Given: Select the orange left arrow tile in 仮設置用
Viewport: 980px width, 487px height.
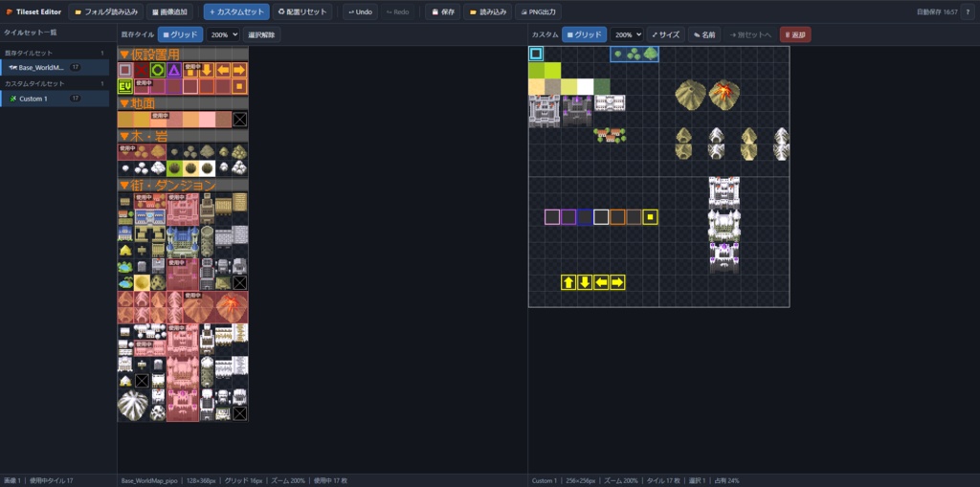Looking at the screenshot, I should click(x=223, y=70).
